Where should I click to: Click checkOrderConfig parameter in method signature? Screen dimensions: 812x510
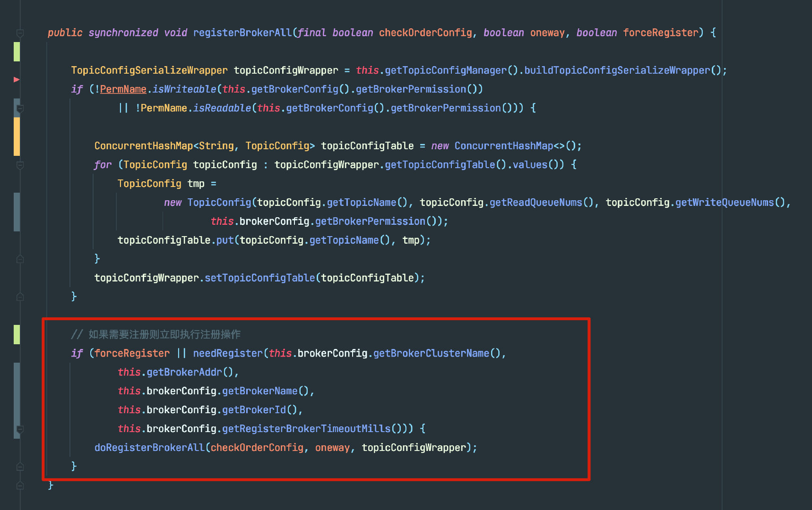pyautogui.click(x=425, y=33)
